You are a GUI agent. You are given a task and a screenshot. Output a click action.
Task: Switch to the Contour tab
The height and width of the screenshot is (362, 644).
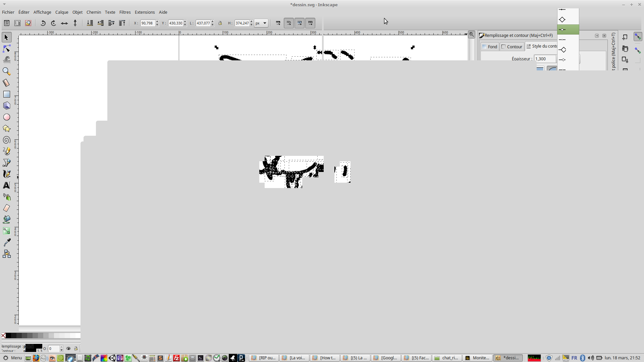pos(512,47)
